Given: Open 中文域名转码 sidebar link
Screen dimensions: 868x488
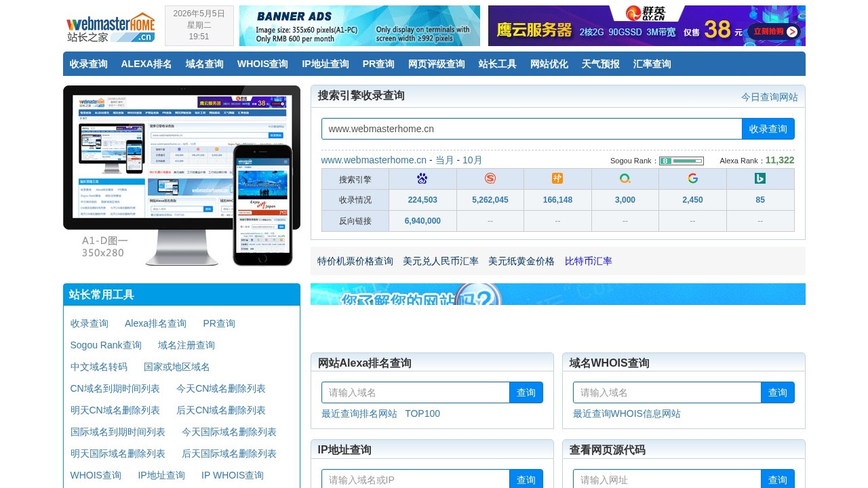Looking at the screenshot, I should (99, 367).
